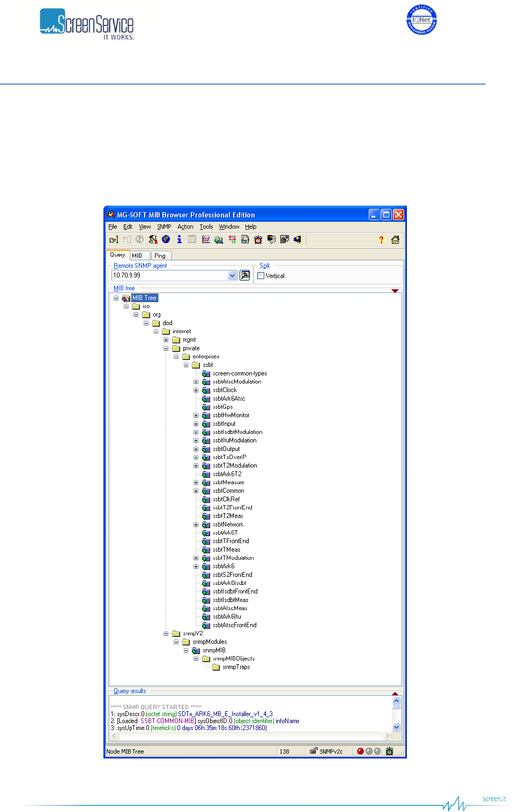Click the Query results scroll down arrow

(x=397, y=727)
